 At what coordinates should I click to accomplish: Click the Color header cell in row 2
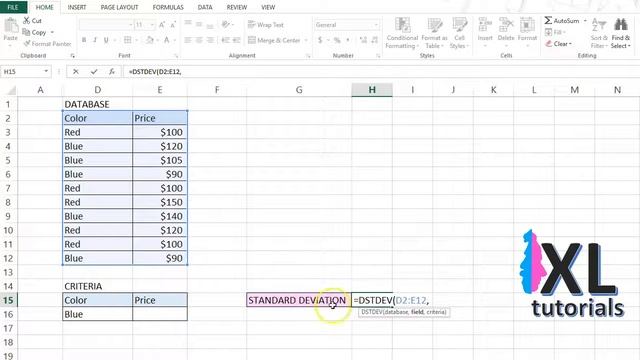point(97,118)
